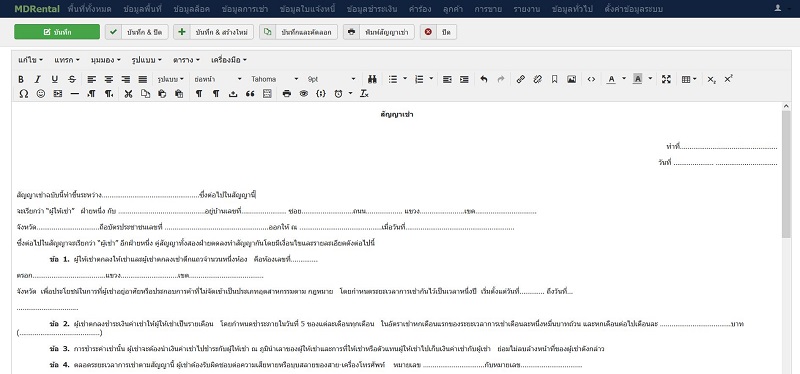Viewport: 800px width, 374px height.
Task: Increase indent of the paragraph
Action: pos(464,79)
